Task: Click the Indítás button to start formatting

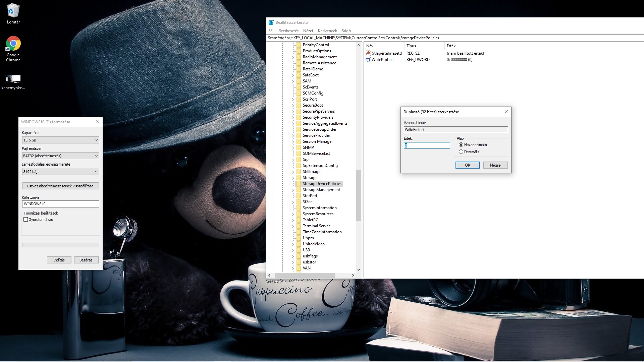Action: (x=59, y=260)
